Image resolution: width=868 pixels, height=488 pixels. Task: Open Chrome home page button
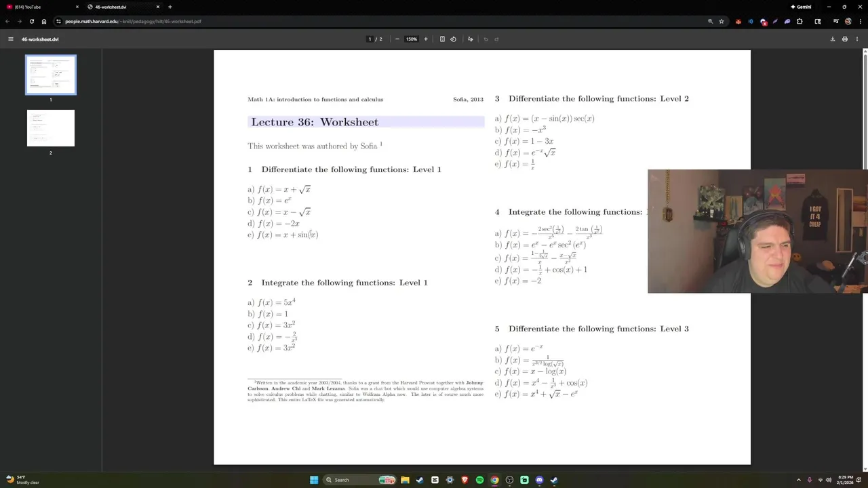pyautogui.click(x=44, y=21)
